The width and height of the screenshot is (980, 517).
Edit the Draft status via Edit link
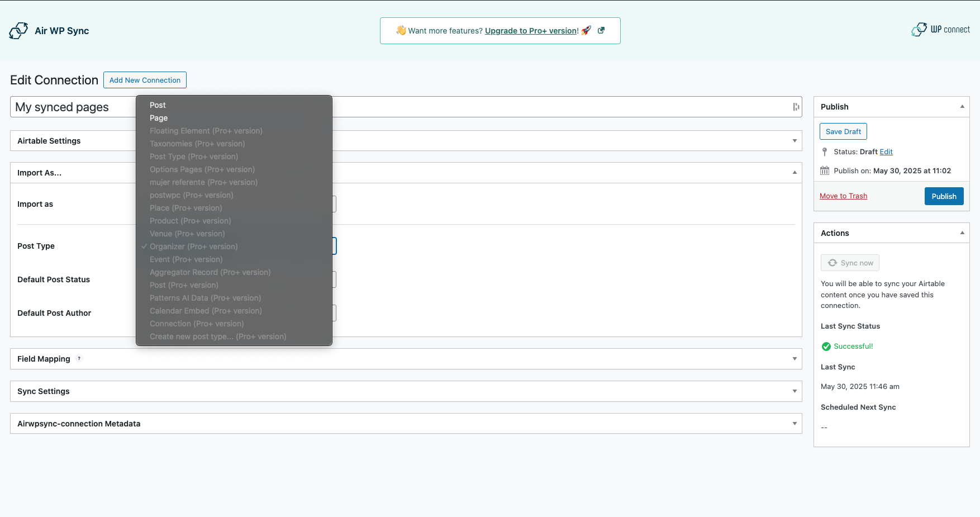(x=886, y=152)
